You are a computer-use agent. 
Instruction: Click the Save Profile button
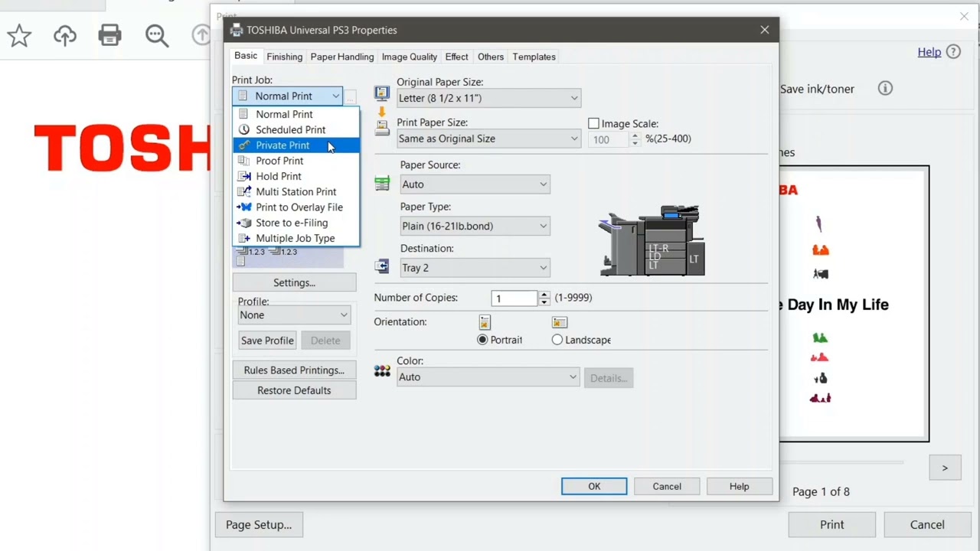[x=267, y=341]
